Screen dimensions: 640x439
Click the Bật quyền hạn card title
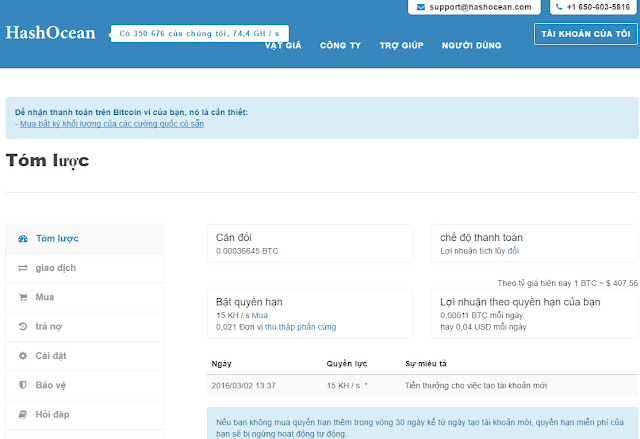249,302
